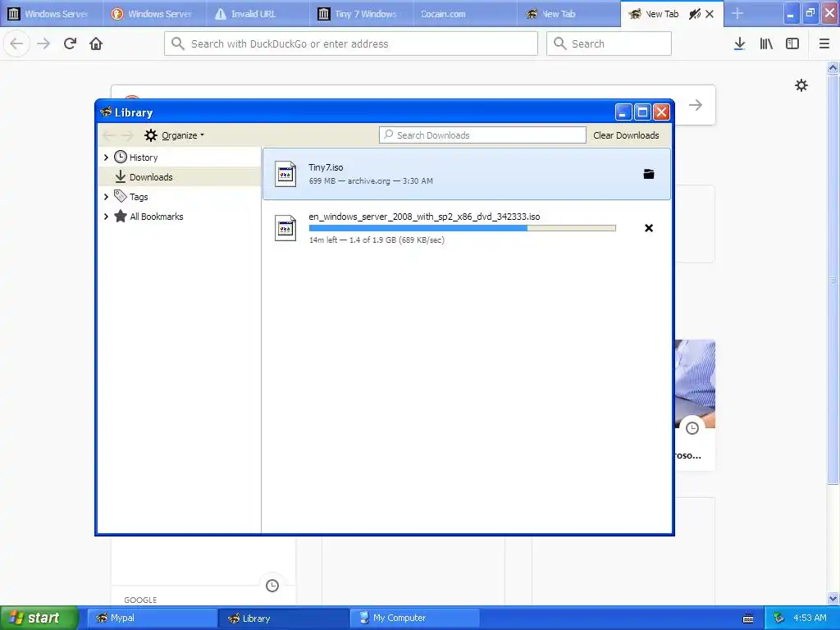Click the Search Downloads field
Viewport: 840px width, 630px height.
tap(482, 135)
